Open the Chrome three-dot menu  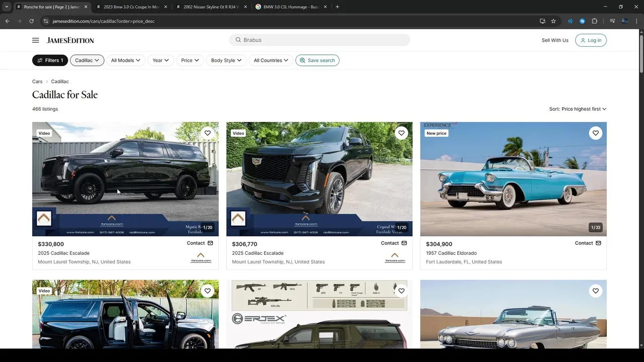click(x=636, y=21)
